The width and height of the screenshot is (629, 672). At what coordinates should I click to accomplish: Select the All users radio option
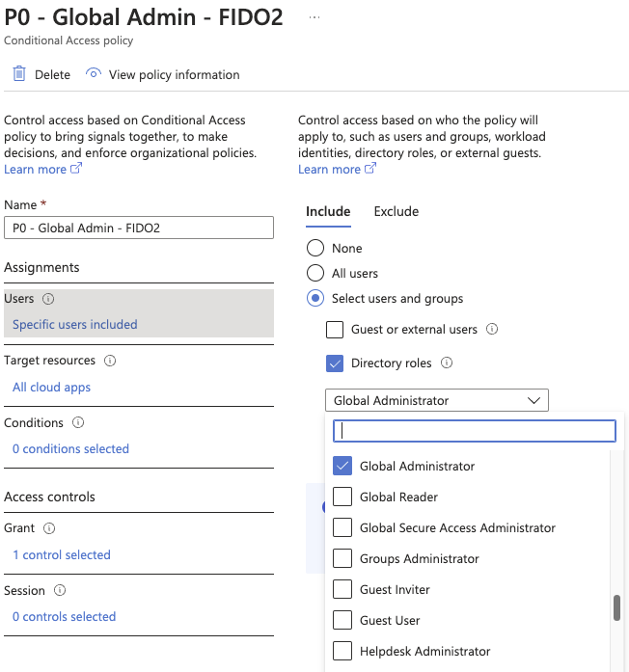(315, 273)
